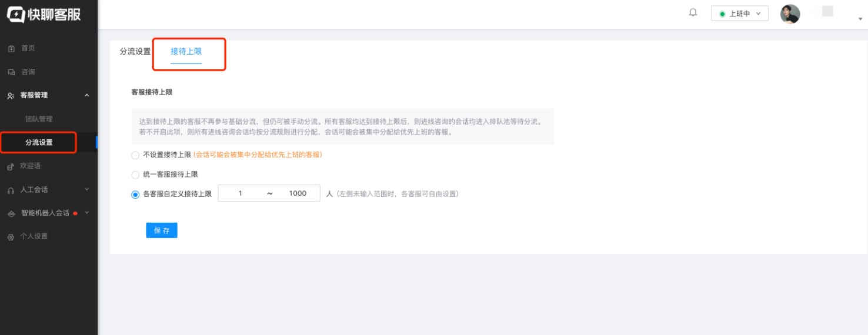Switch to the 分流设置 tab
The width and height of the screenshot is (868, 335).
tap(135, 52)
